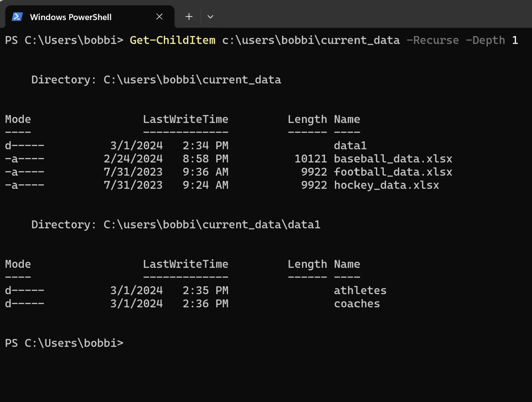Expand the new tab profile dropdown chevron
532x402 pixels.
tap(210, 17)
